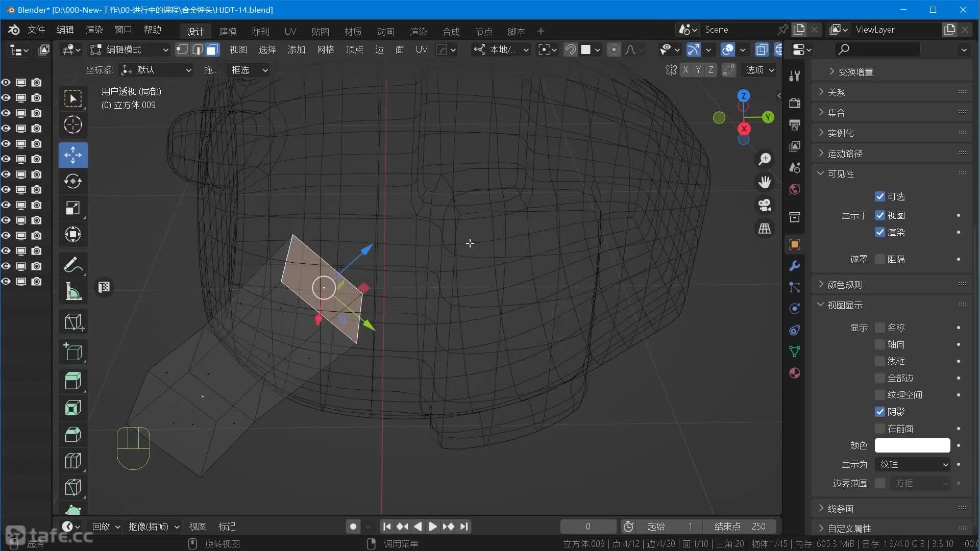Open the Modifier properties wrench tab
Image resolution: width=980 pixels, height=551 pixels.
click(x=795, y=266)
